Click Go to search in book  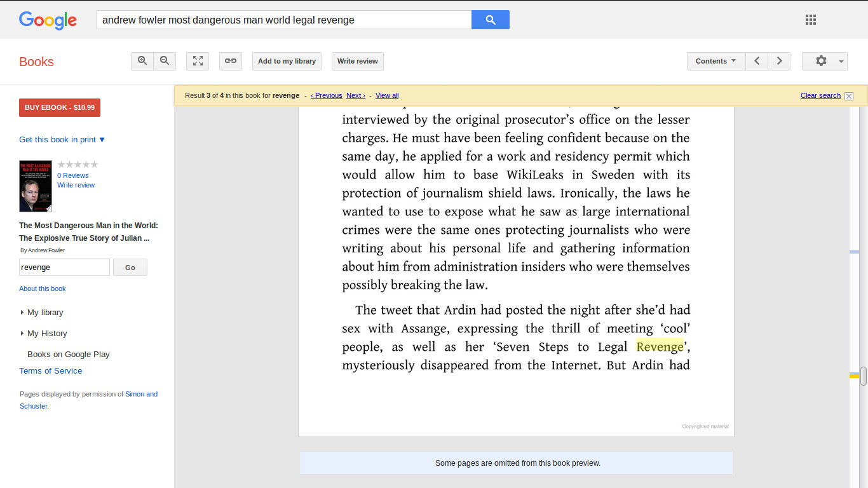point(130,268)
